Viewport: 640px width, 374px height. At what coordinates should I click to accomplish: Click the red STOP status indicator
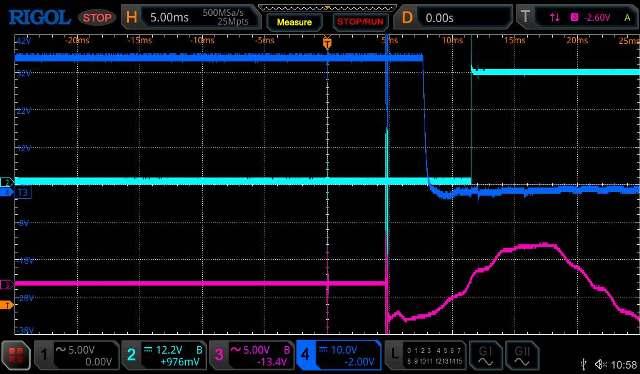point(97,18)
